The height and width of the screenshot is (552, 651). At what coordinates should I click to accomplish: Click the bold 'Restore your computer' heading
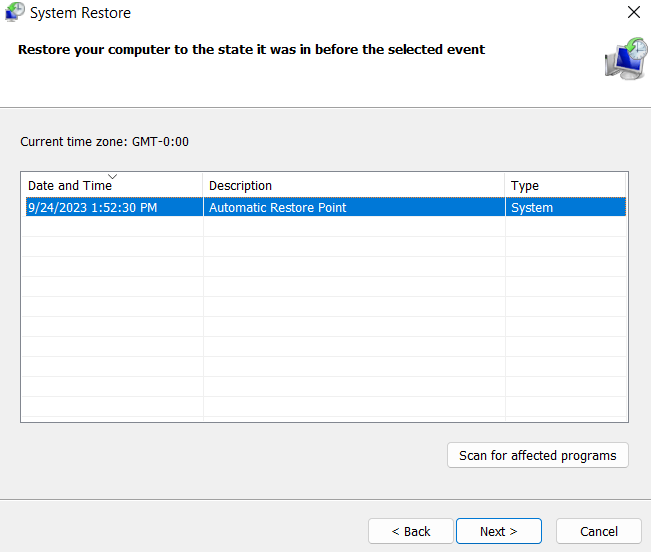(251, 49)
